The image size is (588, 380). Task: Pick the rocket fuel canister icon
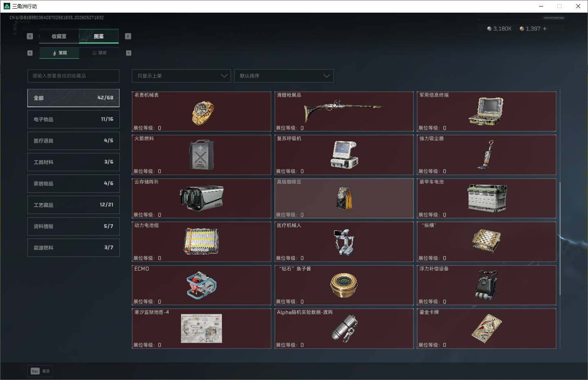[x=201, y=155]
